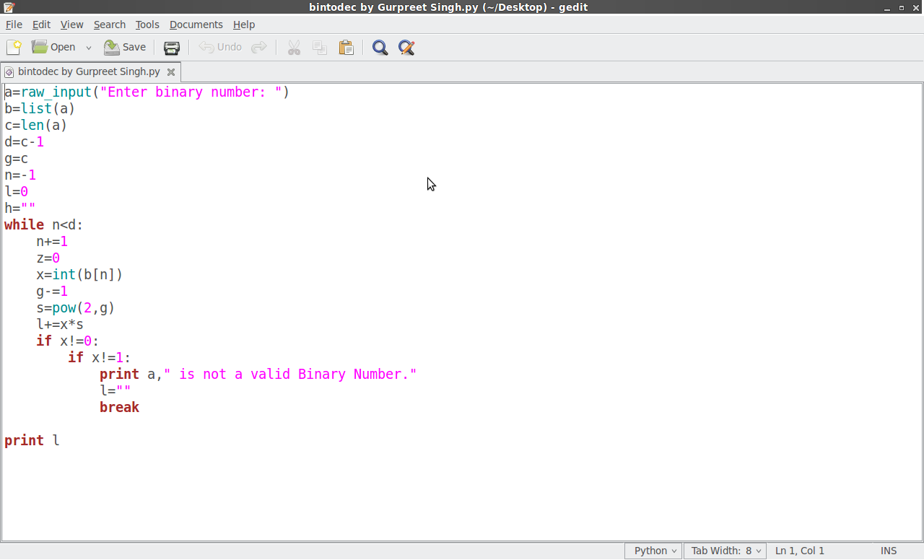924x560 pixels.
Task: Click the Ln 1, Col 1 position indicator
Action: (x=799, y=550)
